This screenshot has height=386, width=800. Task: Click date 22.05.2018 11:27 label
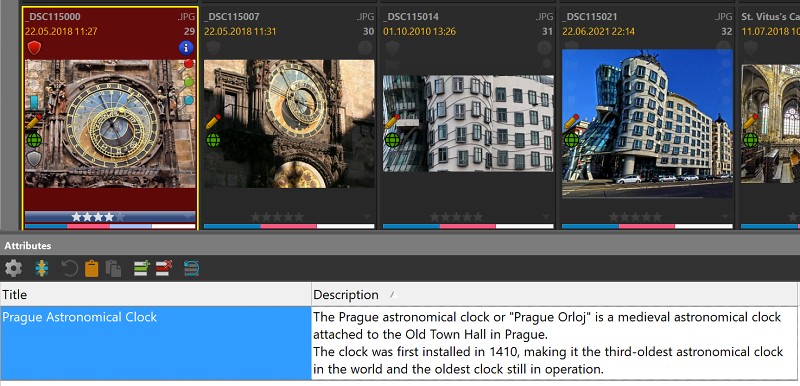point(61,32)
